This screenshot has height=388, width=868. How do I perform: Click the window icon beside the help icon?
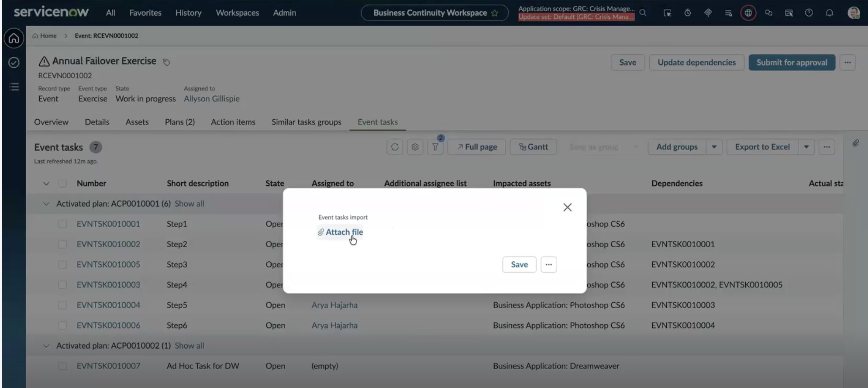789,13
